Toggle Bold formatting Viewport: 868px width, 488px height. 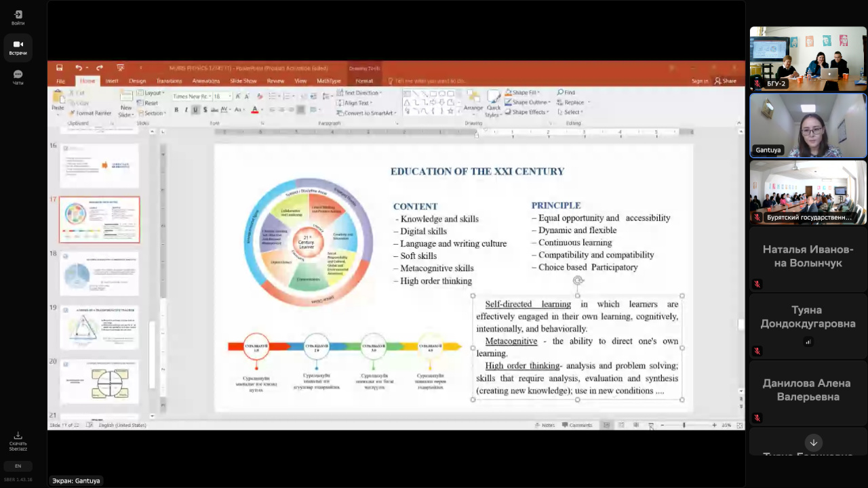pyautogui.click(x=176, y=110)
